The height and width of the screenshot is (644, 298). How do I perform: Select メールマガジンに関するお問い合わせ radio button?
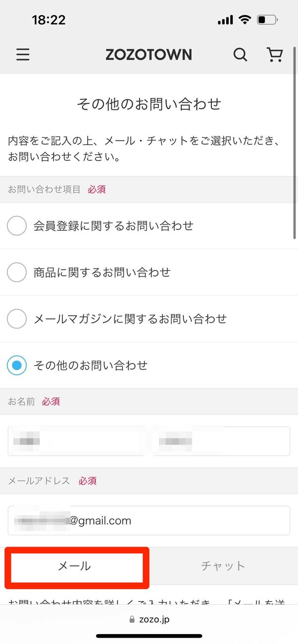(x=17, y=319)
